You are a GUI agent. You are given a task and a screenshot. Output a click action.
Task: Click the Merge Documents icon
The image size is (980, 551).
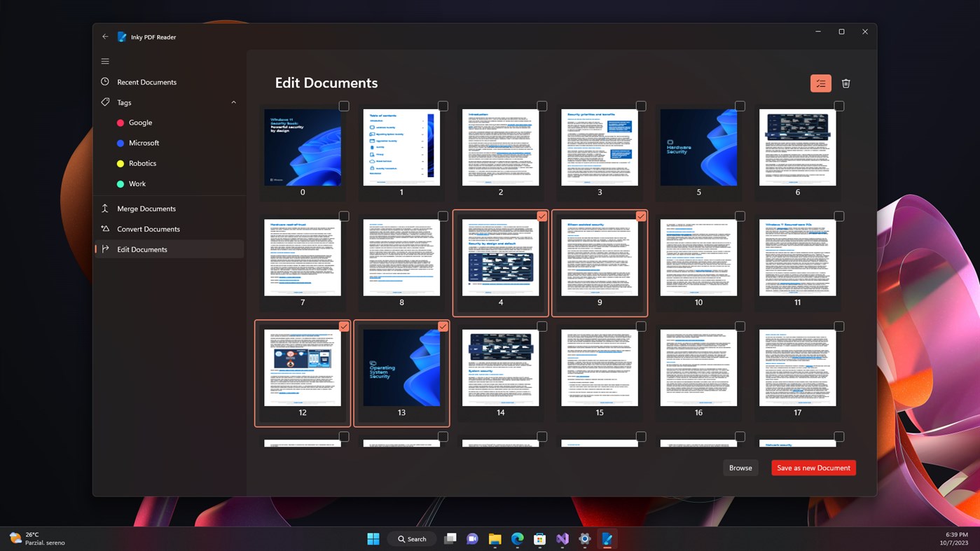point(105,208)
